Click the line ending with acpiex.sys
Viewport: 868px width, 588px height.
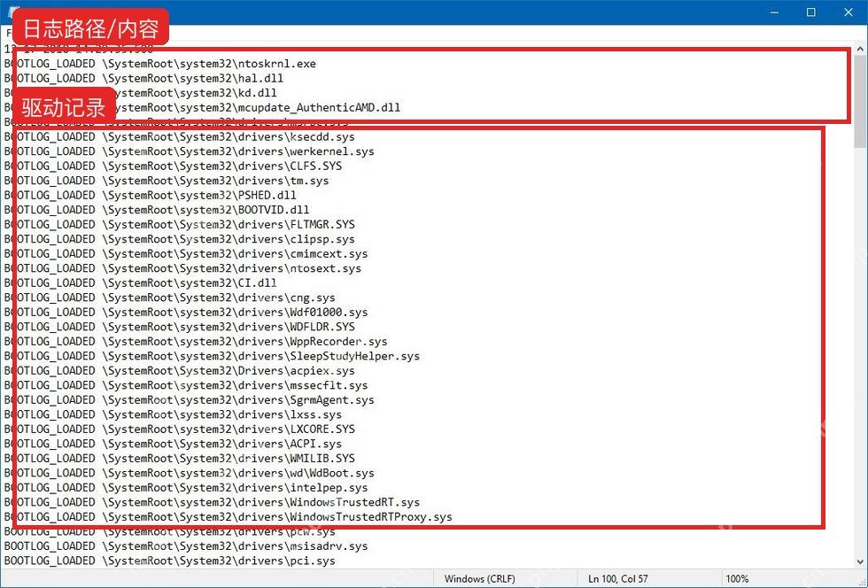[179, 371]
